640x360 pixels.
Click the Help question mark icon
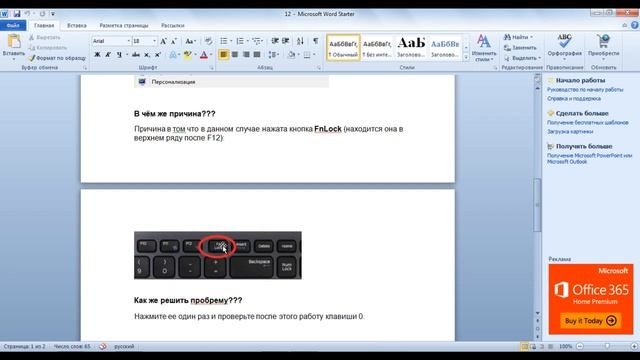click(x=634, y=25)
